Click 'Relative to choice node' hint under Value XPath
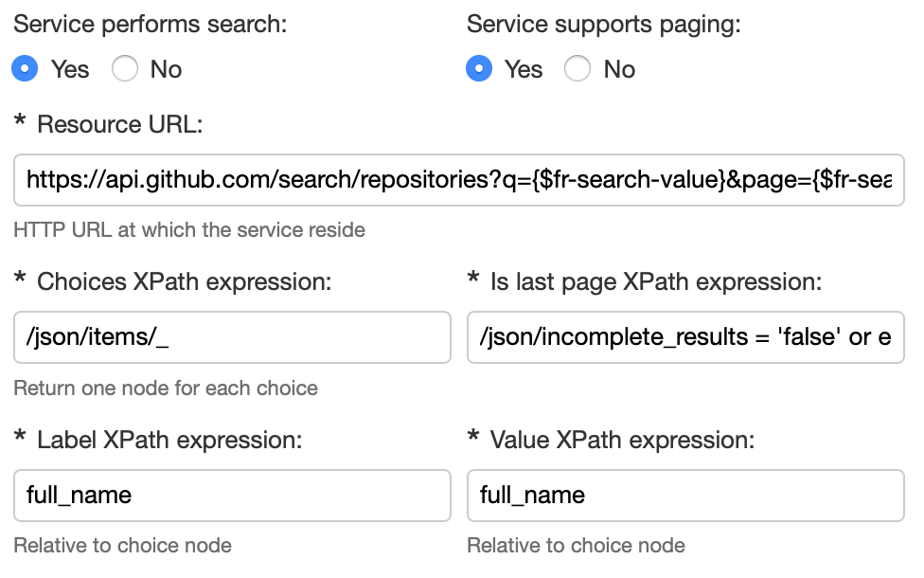 pos(576,546)
